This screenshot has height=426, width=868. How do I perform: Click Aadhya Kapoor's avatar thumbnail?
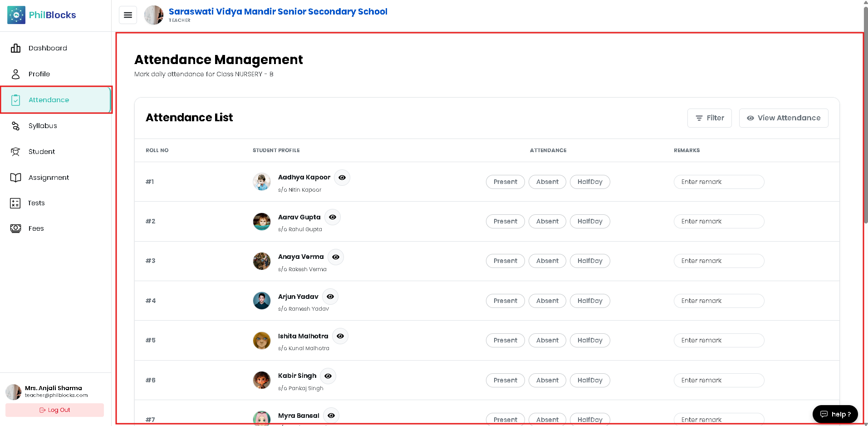[262, 182]
